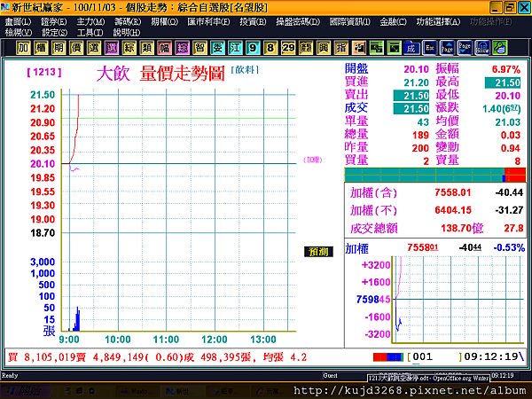Click the 加 (weighted index) toolbar icon
This screenshot has width=532, height=399.
pyautogui.click(x=23, y=48)
